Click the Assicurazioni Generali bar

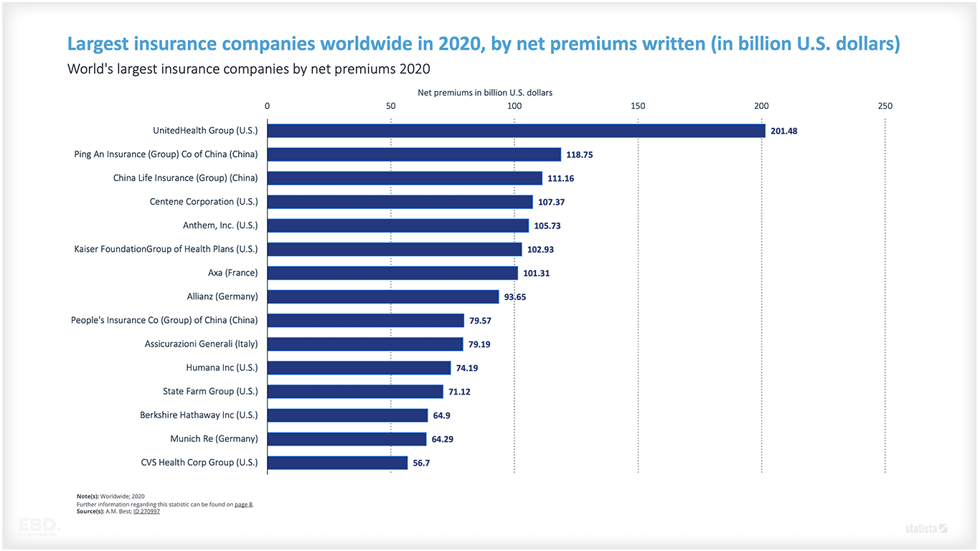click(x=365, y=344)
